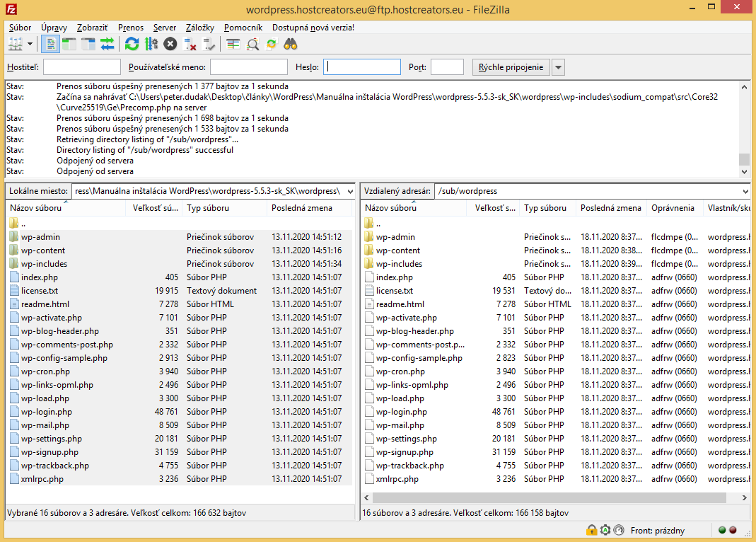756x542 pixels.
Task: Reconnect to the last used server
Action: pyautogui.click(x=209, y=45)
